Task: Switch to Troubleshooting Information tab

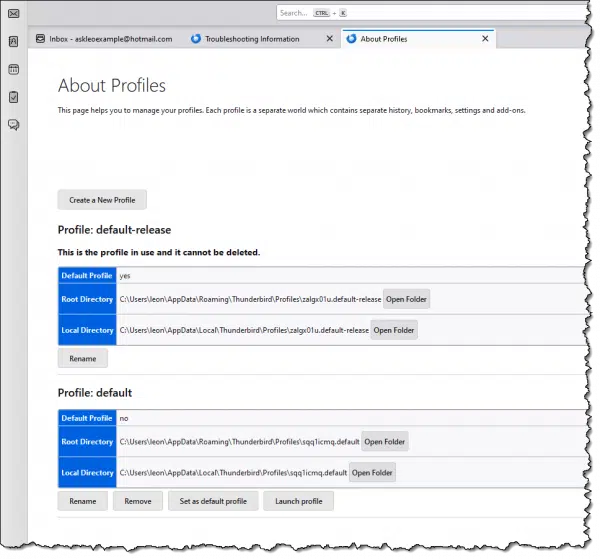Action: [x=262, y=39]
